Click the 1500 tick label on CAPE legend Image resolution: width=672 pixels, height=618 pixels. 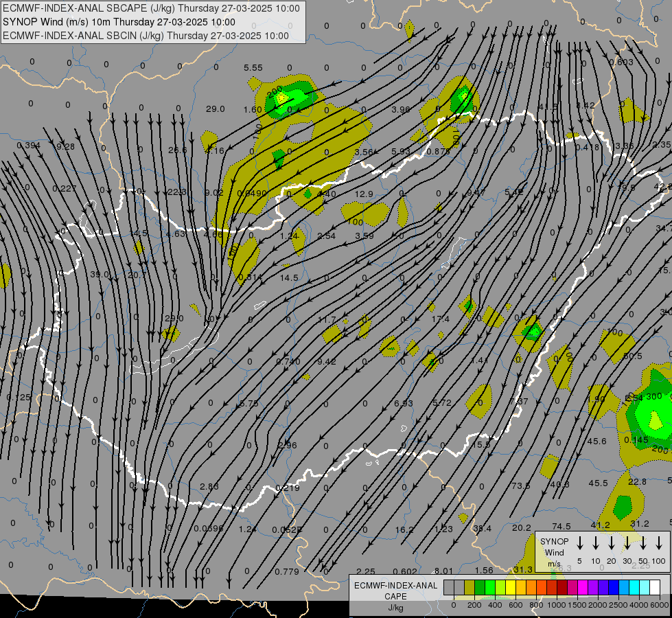[x=577, y=605]
